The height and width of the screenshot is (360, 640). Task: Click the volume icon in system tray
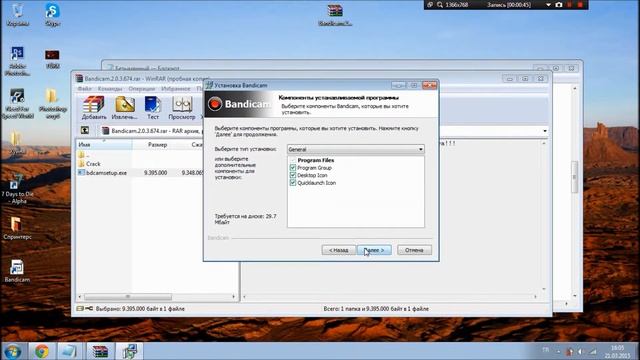point(580,351)
